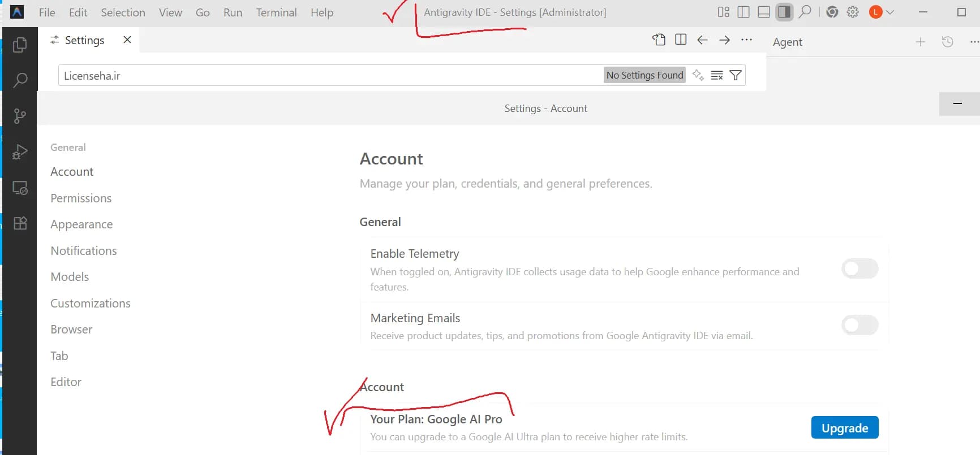The width and height of the screenshot is (980, 455).
Task: Click the AI sparkle search icon
Action: tap(698, 75)
